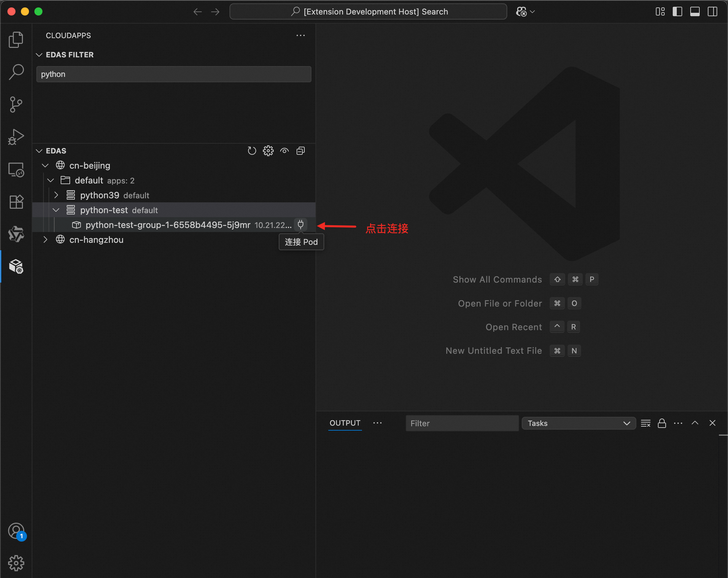The image size is (728, 578).
Task: Toggle output scroll lock
Action: (x=662, y=423)
